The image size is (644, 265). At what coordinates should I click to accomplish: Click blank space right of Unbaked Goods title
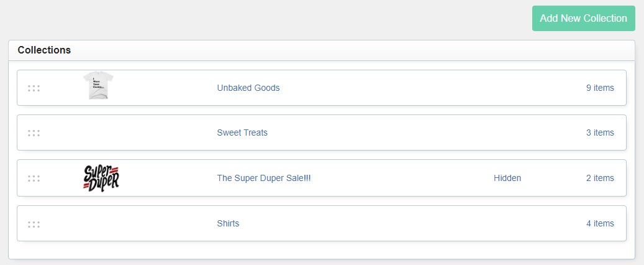pyautogui.click(x=431, y=88)
